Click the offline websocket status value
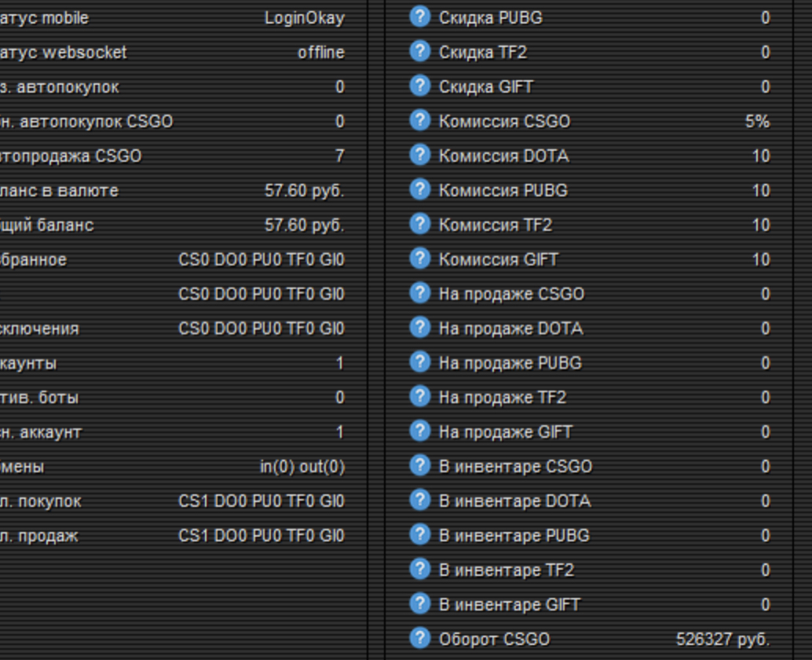The height and width of the screenshot is (660, 812). click(320, 53)
